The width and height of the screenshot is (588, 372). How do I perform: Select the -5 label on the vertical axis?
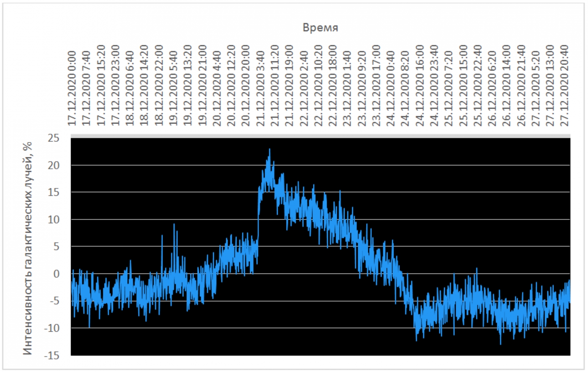pyautogui.click(x=53, y=301)
